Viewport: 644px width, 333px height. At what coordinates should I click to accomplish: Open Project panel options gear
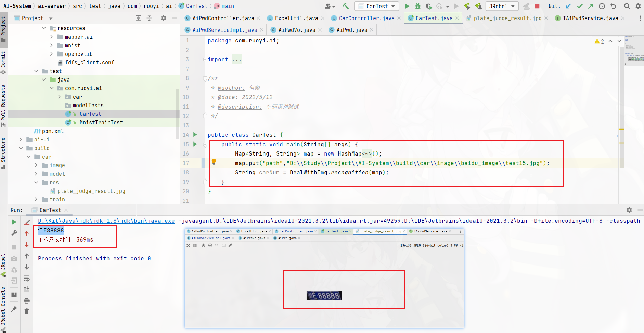tap(164, 18)
